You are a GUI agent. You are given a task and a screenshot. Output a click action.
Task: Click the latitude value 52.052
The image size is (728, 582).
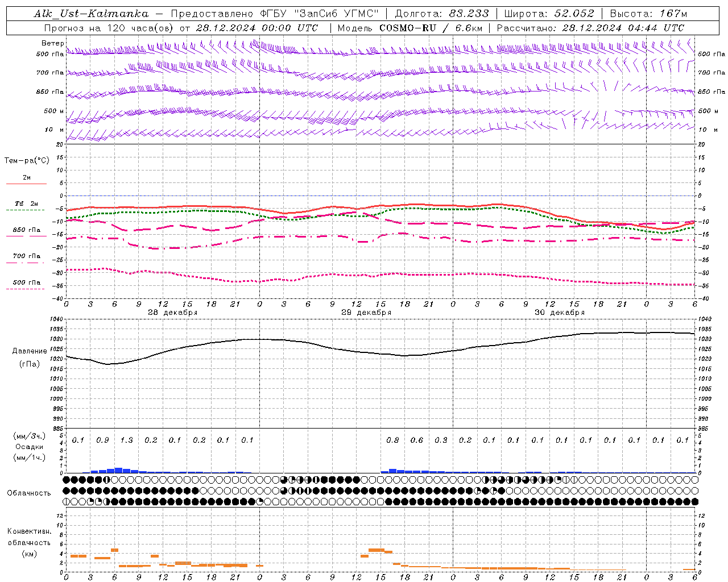[574, 14]
